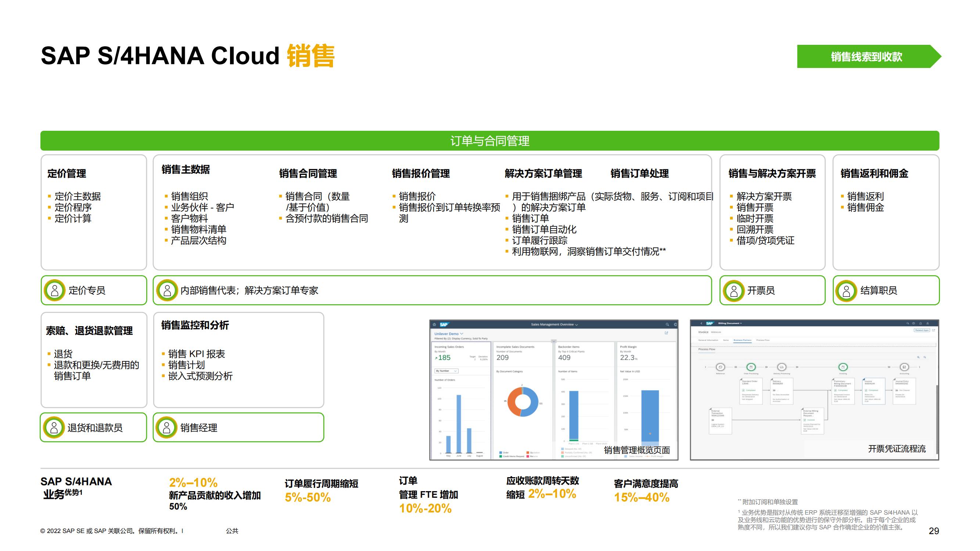This screenshot has width=980, height=551.
Task: Click the zoom out icon in Process Flow
Action: click(x=925, y=357)
